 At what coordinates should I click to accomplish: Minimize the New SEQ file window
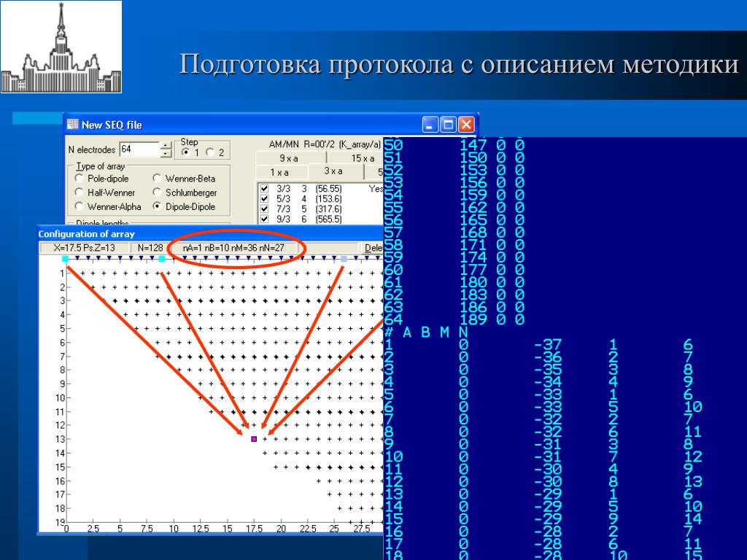click(430, 125)
